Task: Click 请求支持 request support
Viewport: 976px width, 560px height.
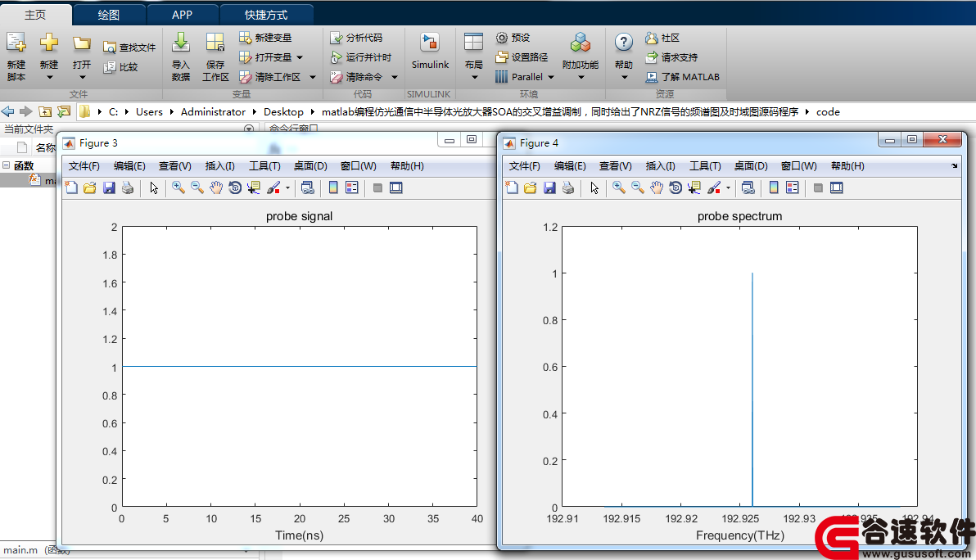Action: [671, 57]
